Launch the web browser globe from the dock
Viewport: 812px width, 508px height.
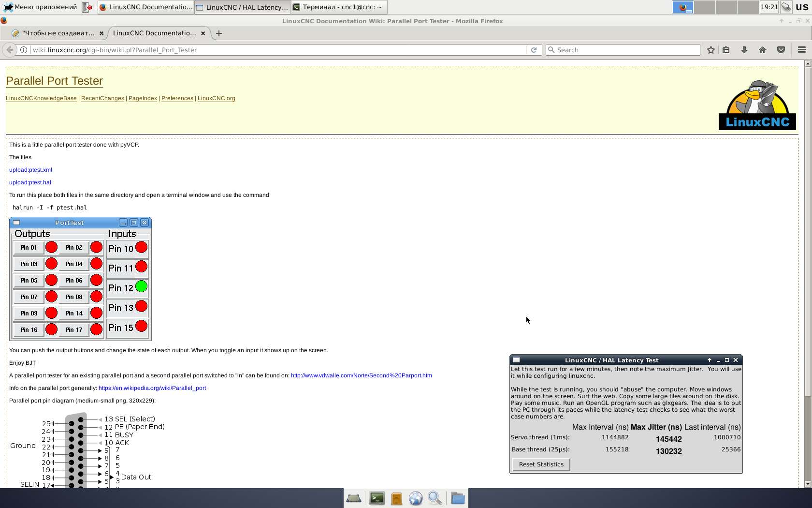pos(416,498)
